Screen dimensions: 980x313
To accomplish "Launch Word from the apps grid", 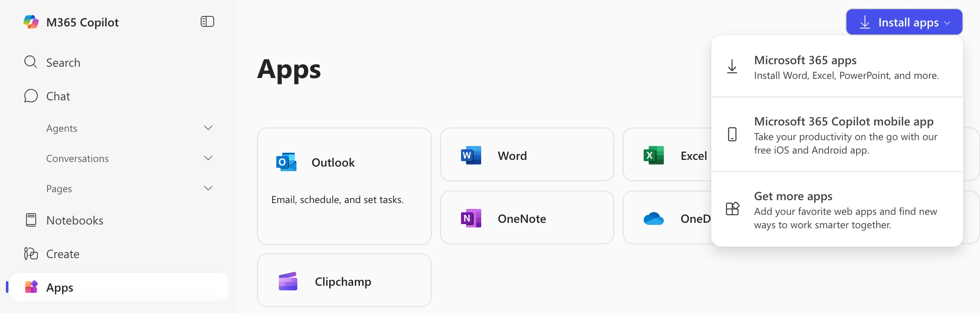I will pyautogui.click(x=527, y=155).
